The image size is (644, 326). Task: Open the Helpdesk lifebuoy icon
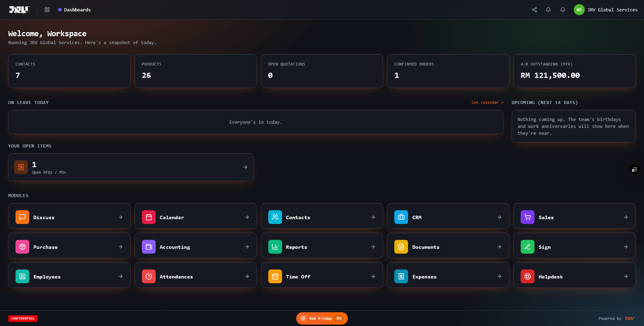point(528,276)
